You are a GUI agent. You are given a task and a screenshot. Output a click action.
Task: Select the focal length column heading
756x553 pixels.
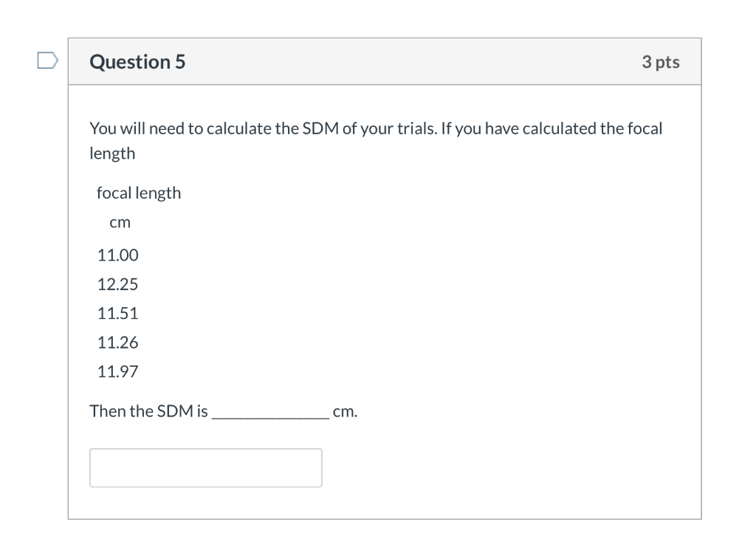(x=138, y=193)
